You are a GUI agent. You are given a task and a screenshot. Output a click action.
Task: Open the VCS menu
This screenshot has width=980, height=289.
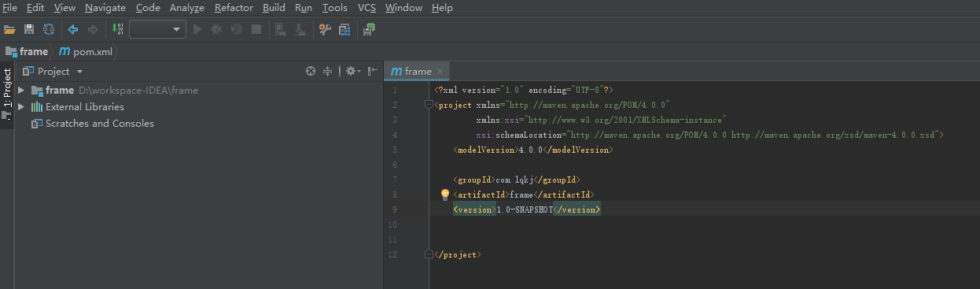pyautogui.click(x=367, y=8)
